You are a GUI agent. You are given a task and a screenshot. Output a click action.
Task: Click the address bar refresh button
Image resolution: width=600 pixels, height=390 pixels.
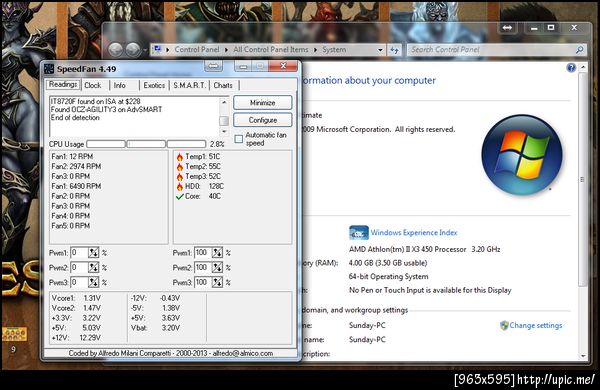pyautogui.click(x=395, y=50)
